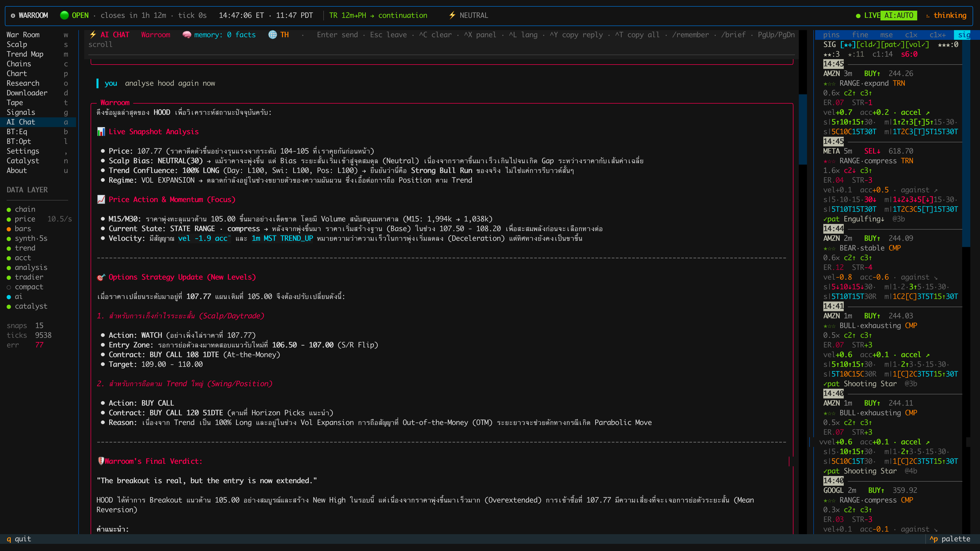980x551 pixels.
Task: Click the 'analyse hood again now' user message
Action: (170, 83)
